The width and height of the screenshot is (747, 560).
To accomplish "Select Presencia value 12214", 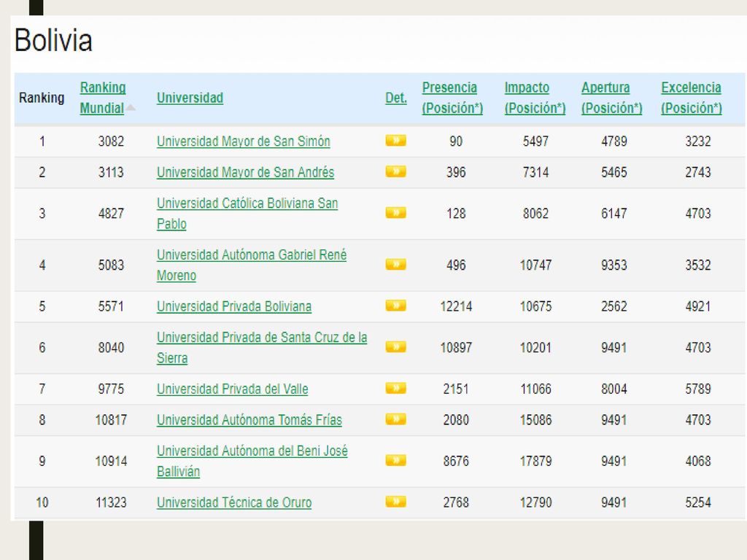I will click(456, 306).
